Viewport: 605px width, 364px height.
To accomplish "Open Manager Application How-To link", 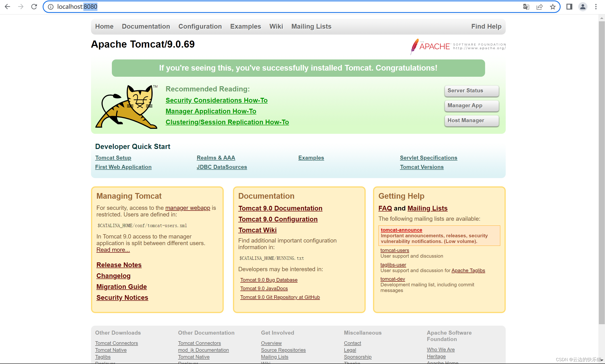I will pos(211,111).
